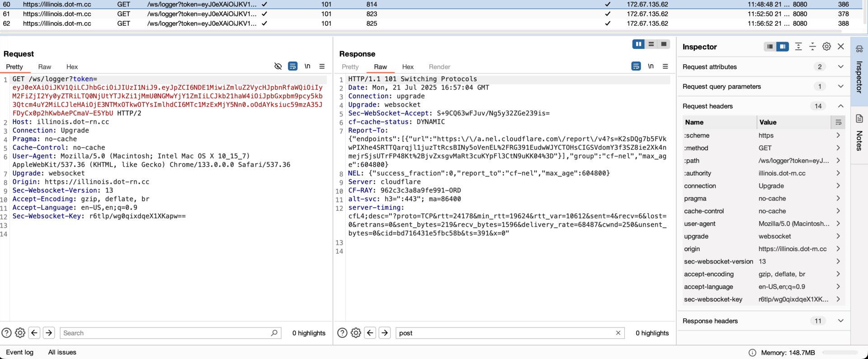The image size is (868, 359).
Task: Switch to side-by-side Request/Response layout
Action: 638,44
